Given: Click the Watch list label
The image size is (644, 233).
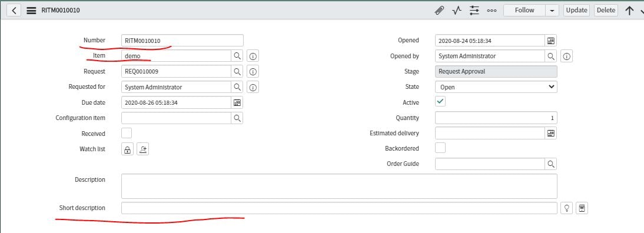Looking at the screenshot, I should click(92, 149).
